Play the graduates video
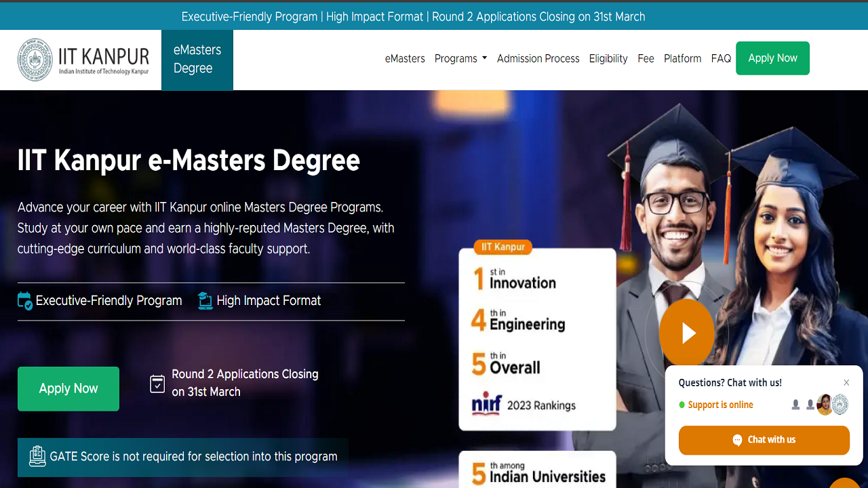Screen dimensions: 868x488 point(687,333)
